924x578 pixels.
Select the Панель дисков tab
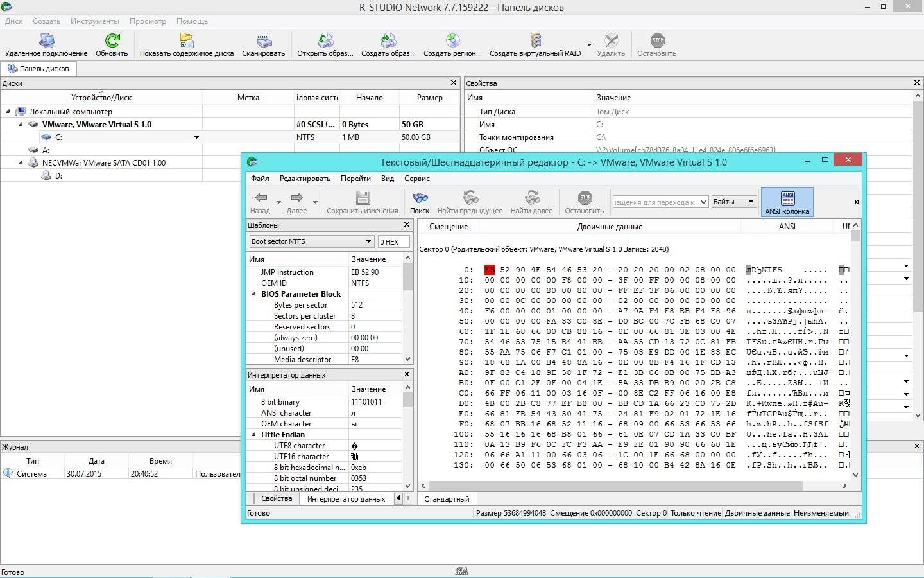coord(38,69)
